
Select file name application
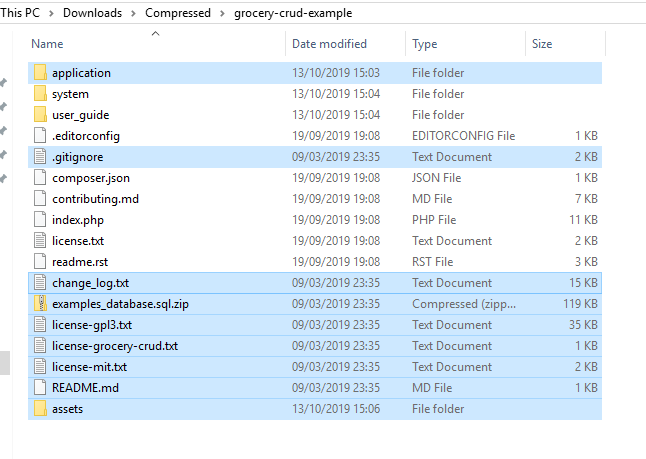tap(81, 73)
